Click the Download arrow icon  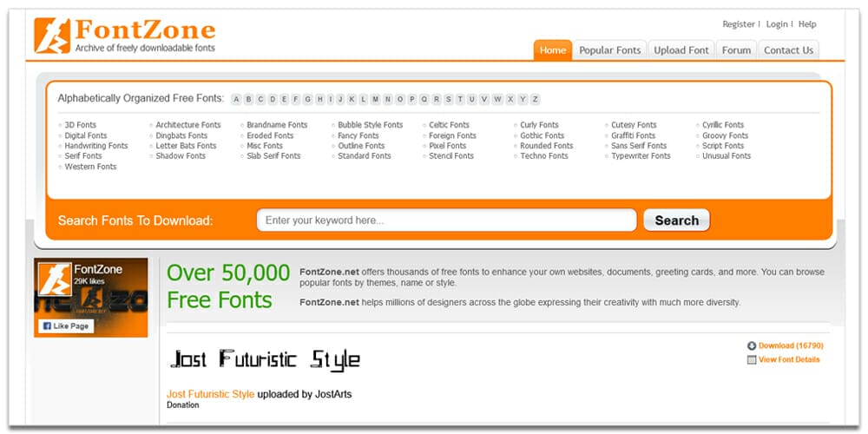(751, 346)
